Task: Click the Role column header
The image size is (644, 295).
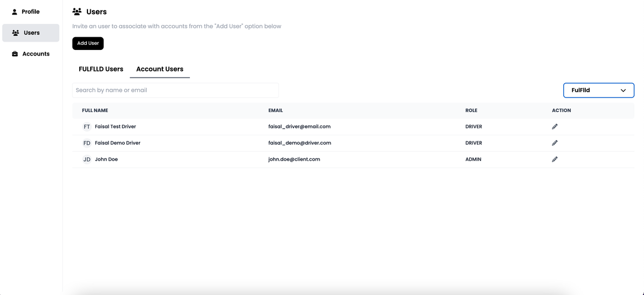Action: (x=471, y=110)
